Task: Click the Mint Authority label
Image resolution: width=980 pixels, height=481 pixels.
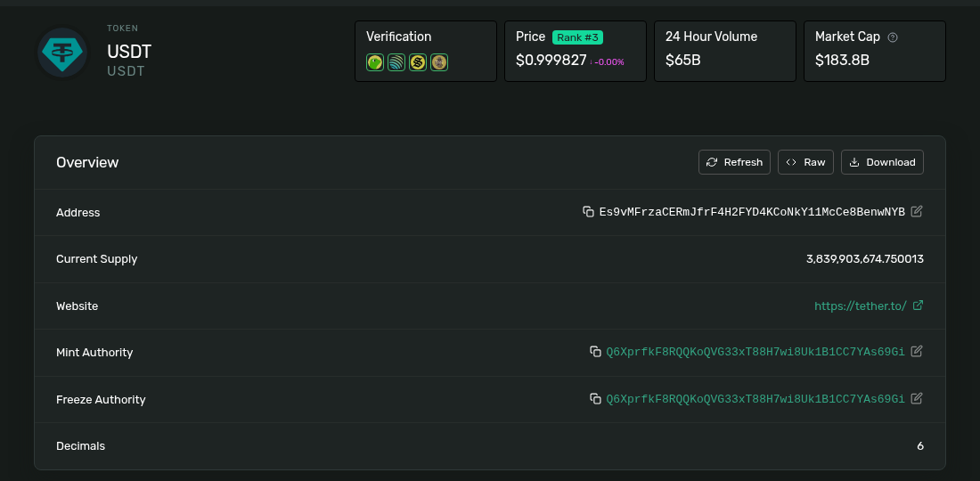Action: (94, 353)
